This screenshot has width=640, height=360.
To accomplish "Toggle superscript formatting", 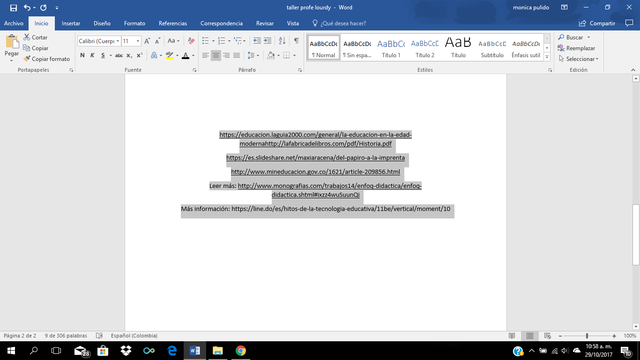I will 139,56.
